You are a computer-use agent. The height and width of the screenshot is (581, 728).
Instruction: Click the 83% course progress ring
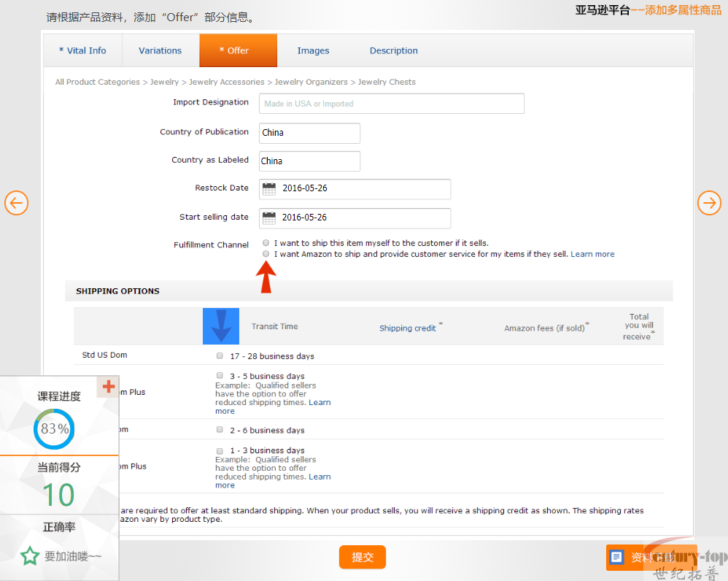[x=54, y=428]
